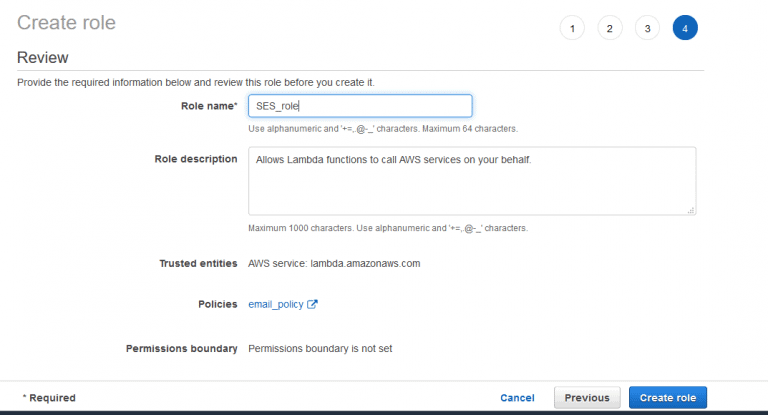Click resize handle of description box

click(691, 210)
